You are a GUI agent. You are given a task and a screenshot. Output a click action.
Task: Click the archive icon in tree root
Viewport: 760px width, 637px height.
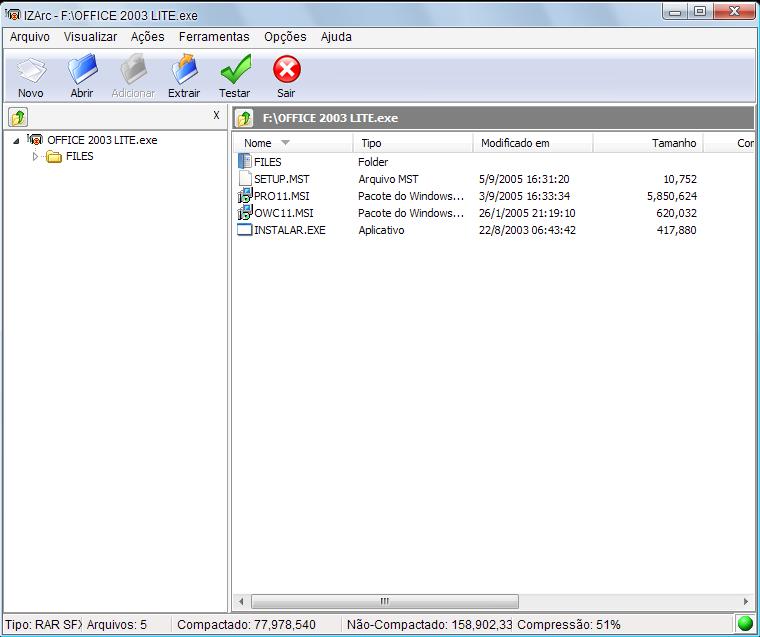click(x=35, y=140)
